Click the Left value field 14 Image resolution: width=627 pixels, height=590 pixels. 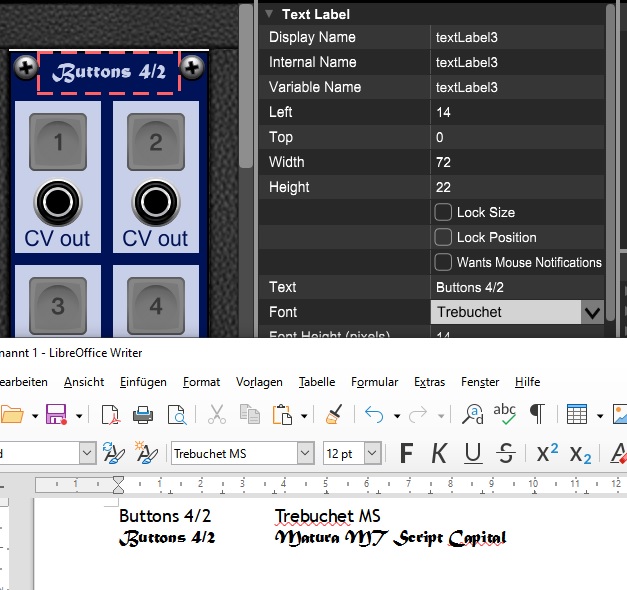pyautogui.click(x=517, y=112)
